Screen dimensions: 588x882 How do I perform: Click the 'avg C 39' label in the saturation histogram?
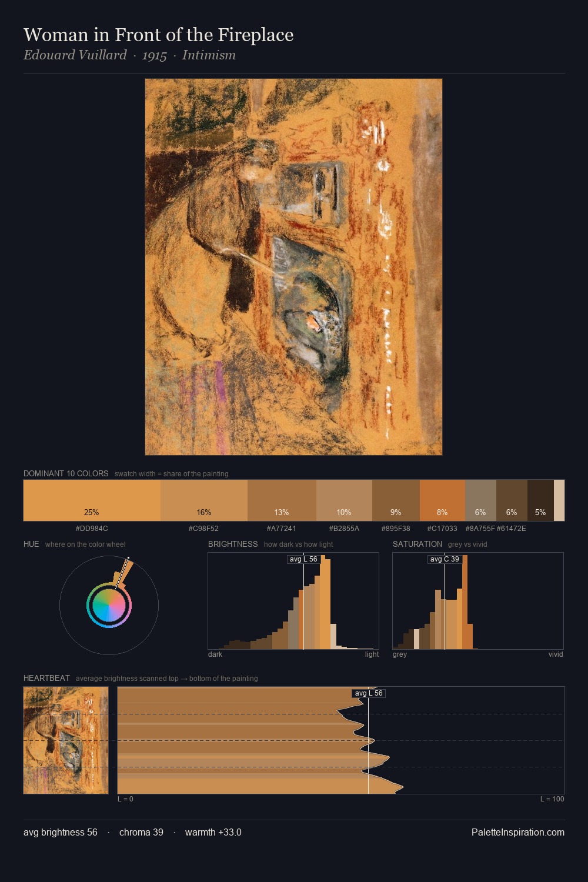(x=445, y=559)
